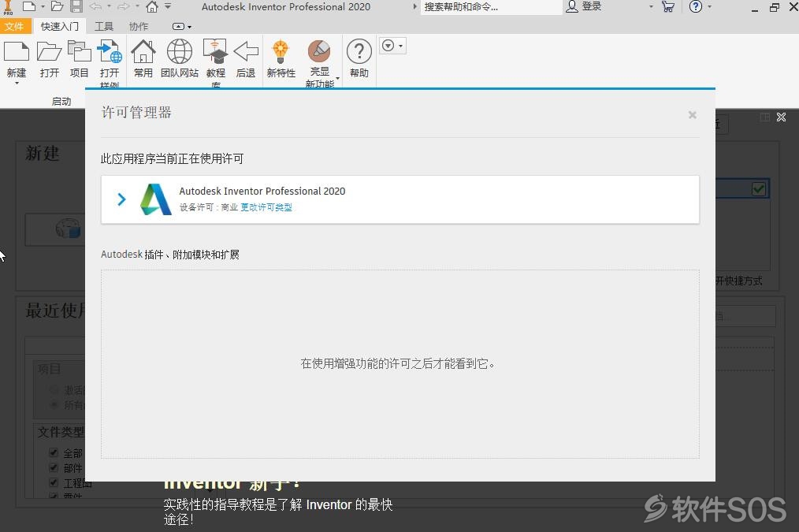Click the quick access Open folder icon
The height and width of the screenshot is (532, 799).
point(57,6)
